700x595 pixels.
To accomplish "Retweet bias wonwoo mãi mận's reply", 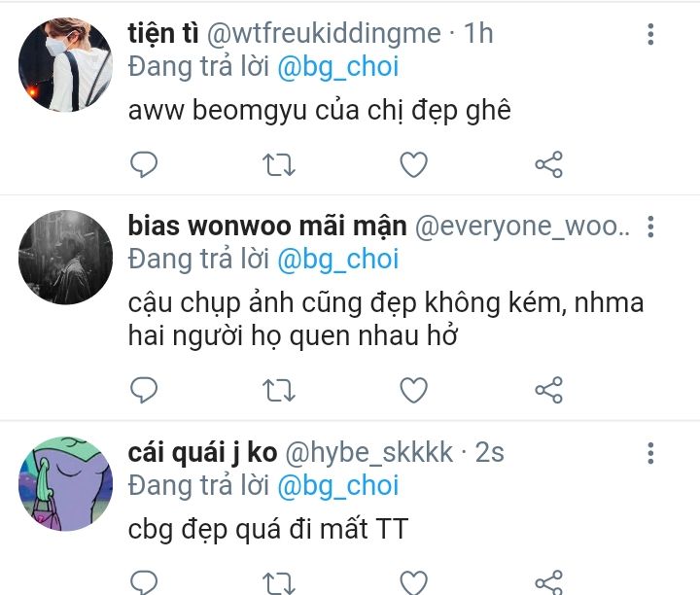I will [279, 390].
